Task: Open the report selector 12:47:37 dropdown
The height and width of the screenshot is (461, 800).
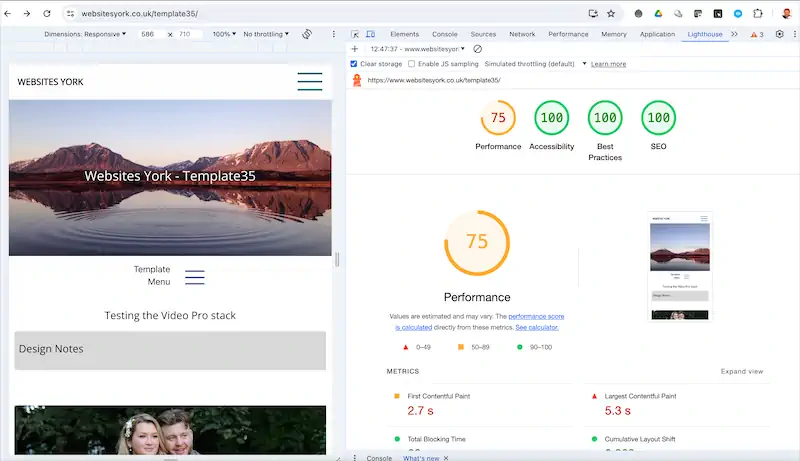Action: (417, 49)
